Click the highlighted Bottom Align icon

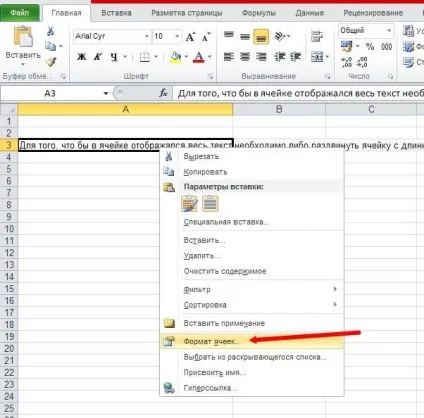pos(261,37)
